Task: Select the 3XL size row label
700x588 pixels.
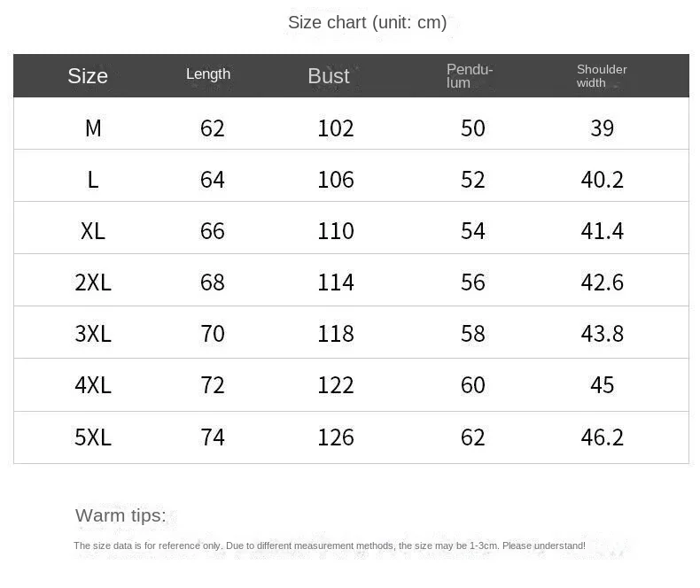Action: pos(93,334)
